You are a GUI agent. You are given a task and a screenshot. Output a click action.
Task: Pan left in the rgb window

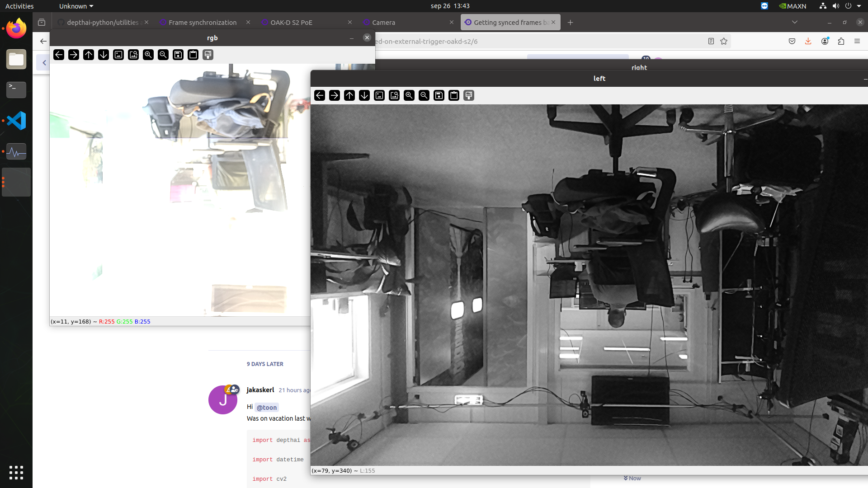click(59, 55)
